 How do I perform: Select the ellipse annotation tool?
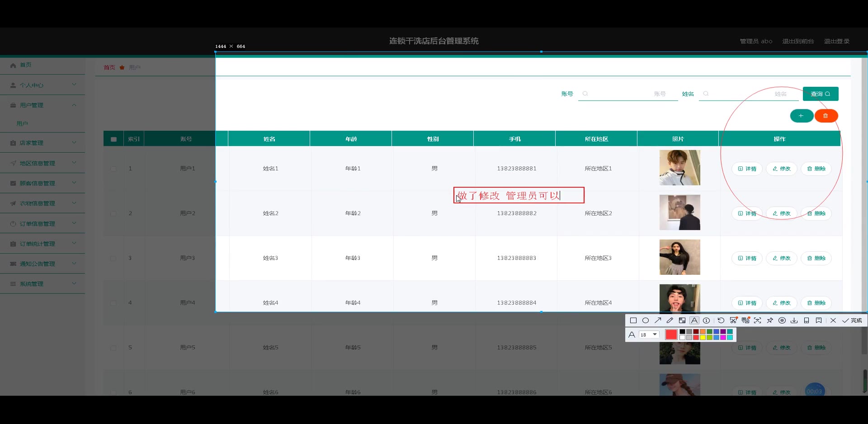(646, 320)
